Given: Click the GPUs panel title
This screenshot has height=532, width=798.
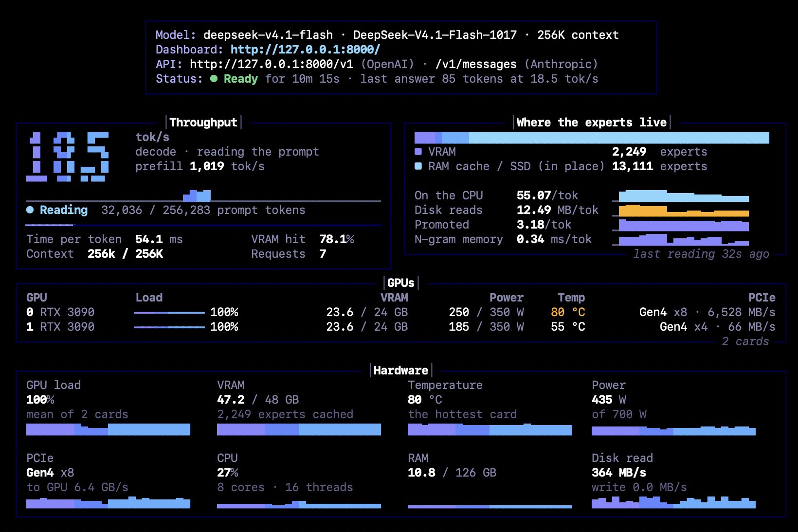Looking at the screenshot, I should (401, 283).
